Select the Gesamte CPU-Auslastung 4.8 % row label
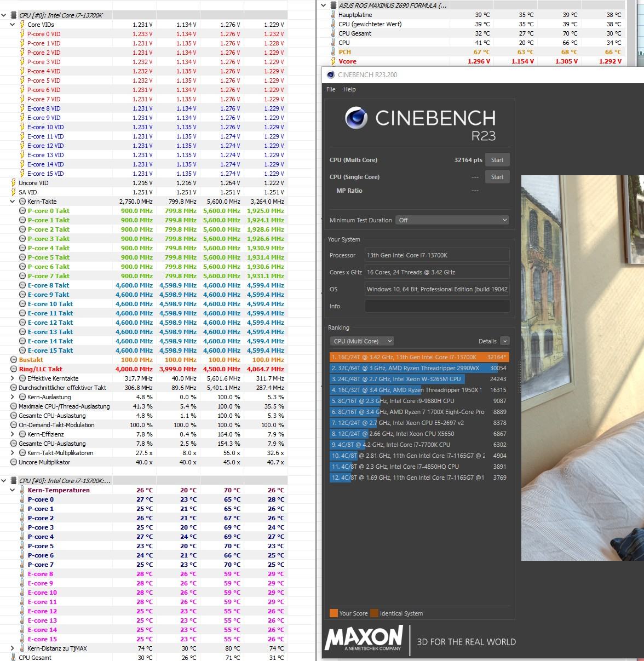Viewport: 644px width, 661px height. 52,416
